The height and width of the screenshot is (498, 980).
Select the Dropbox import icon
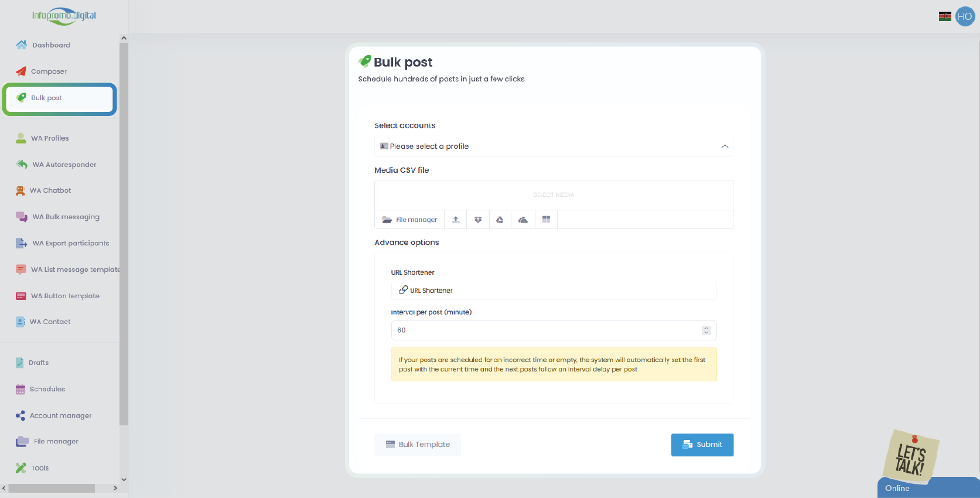(x=478, y=220)
